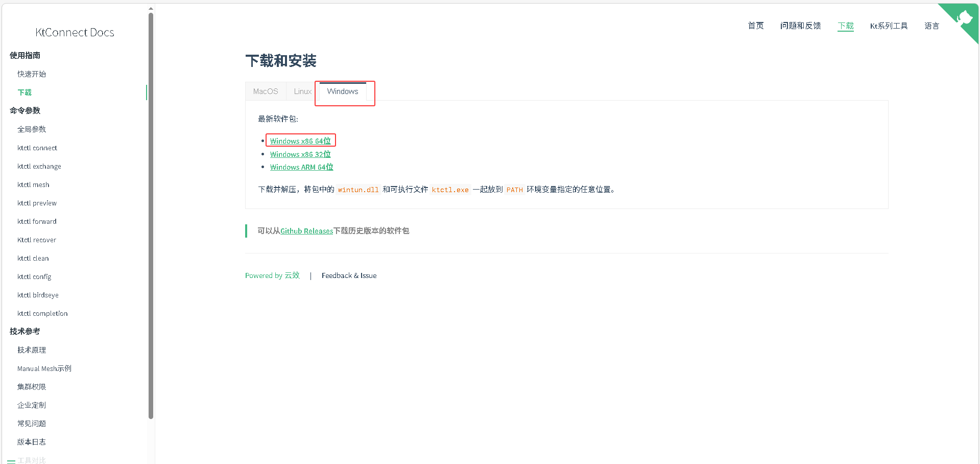Switch to the MacOS tab

[266, 91]
